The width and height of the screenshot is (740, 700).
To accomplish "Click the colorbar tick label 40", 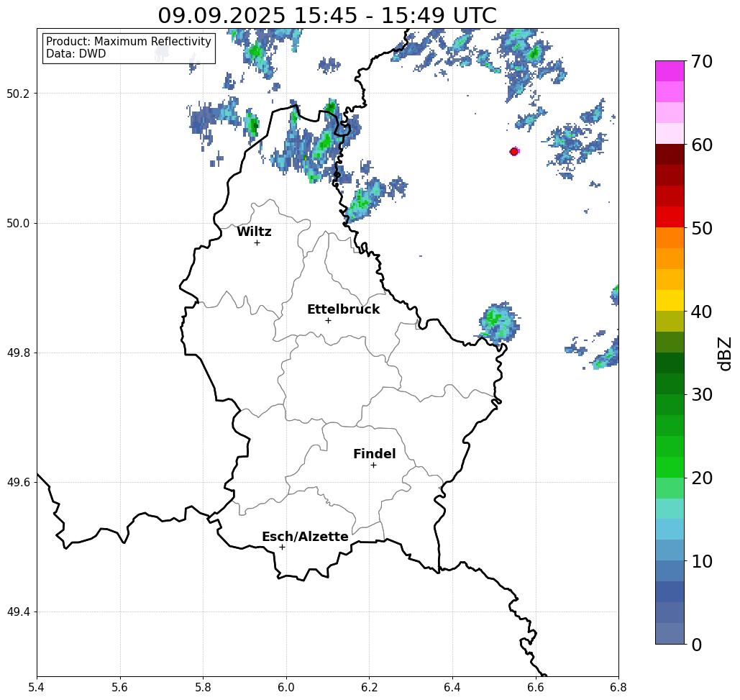I will coord(701,312).
